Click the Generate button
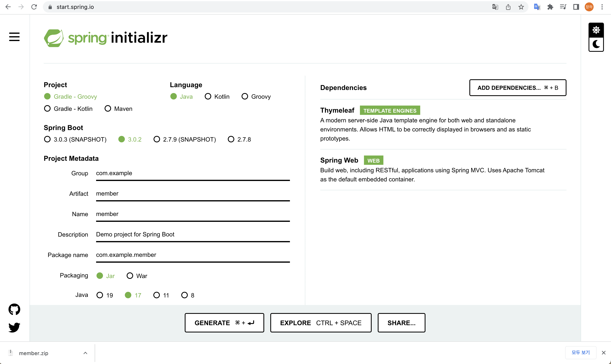 [224, 323]
